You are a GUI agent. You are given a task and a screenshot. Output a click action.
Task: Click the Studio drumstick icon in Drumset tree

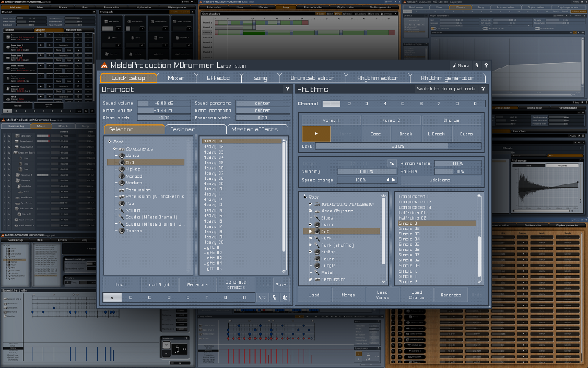(122, 210)
